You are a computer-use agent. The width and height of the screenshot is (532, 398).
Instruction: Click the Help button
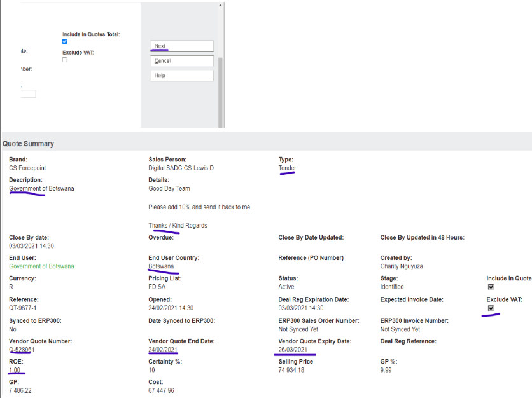pyautogui.click(x=182, y=76)
